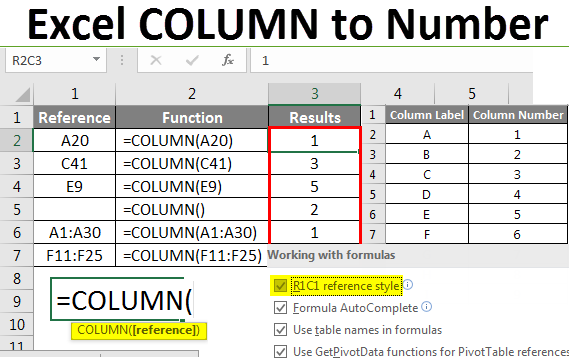Select the cell with =COLUMN(A1:A30)

[x=192, y=233]
